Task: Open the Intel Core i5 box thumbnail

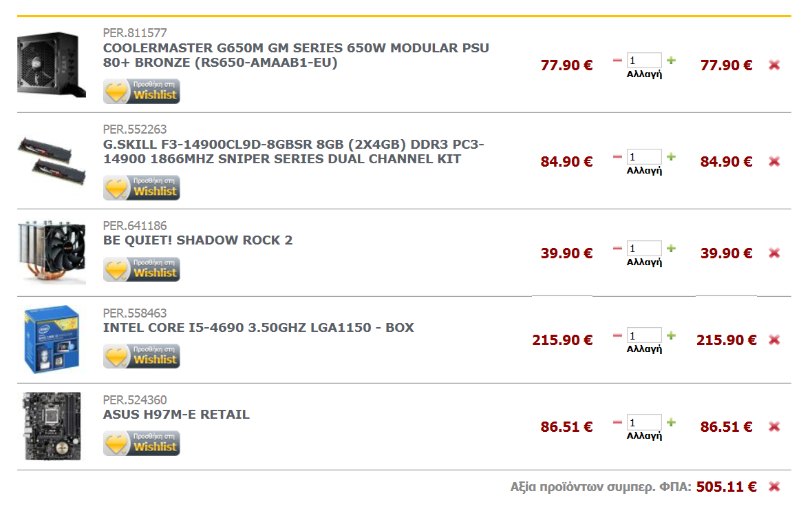Action: (52, 340)
